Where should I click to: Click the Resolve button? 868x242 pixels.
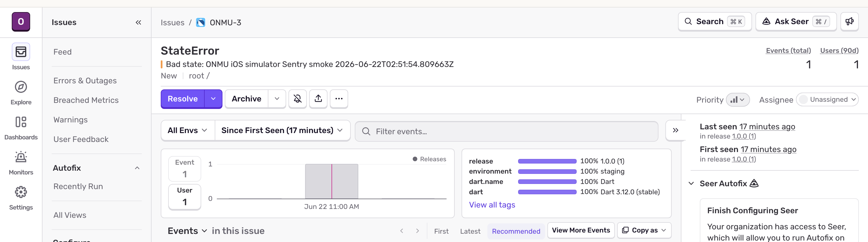183,99
